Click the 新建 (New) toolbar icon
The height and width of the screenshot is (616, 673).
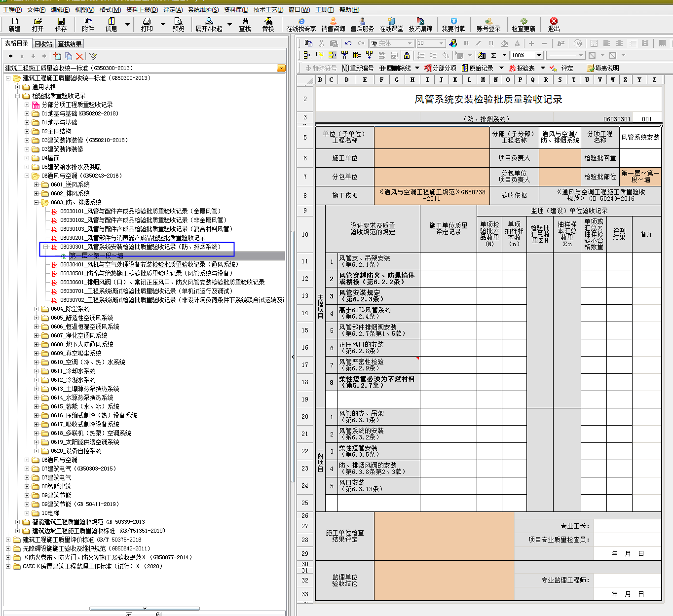point(15,24)
